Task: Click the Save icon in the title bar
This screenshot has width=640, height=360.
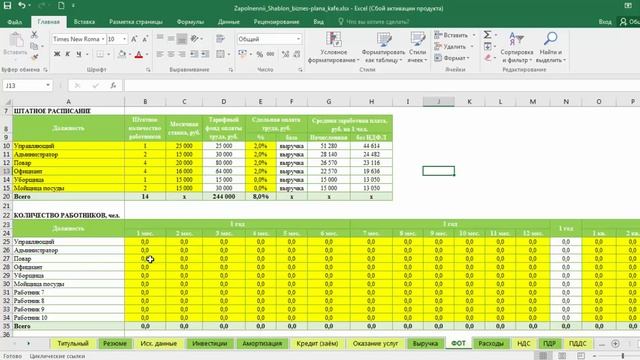Action: pos(7,6)
